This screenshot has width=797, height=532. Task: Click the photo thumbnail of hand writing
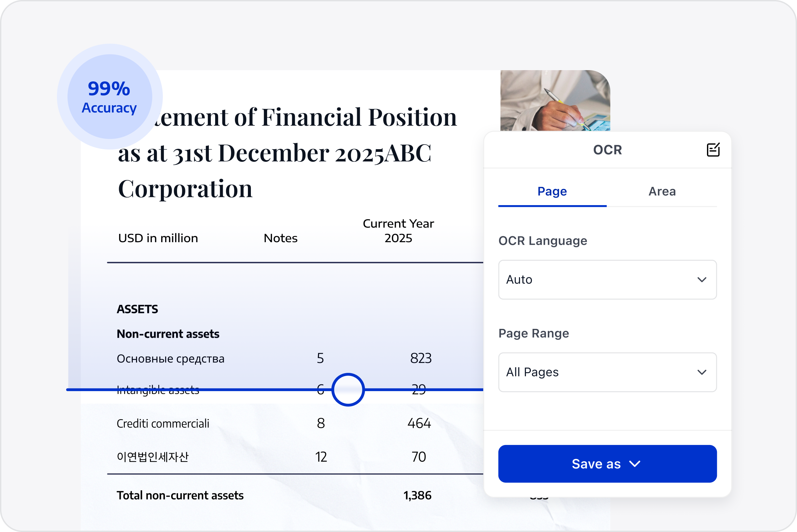(555, 101)
